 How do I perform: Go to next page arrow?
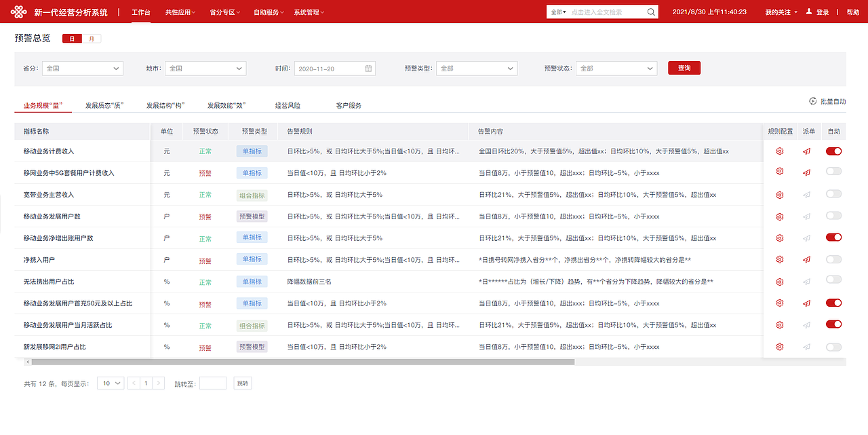click(x=159, y=383)
